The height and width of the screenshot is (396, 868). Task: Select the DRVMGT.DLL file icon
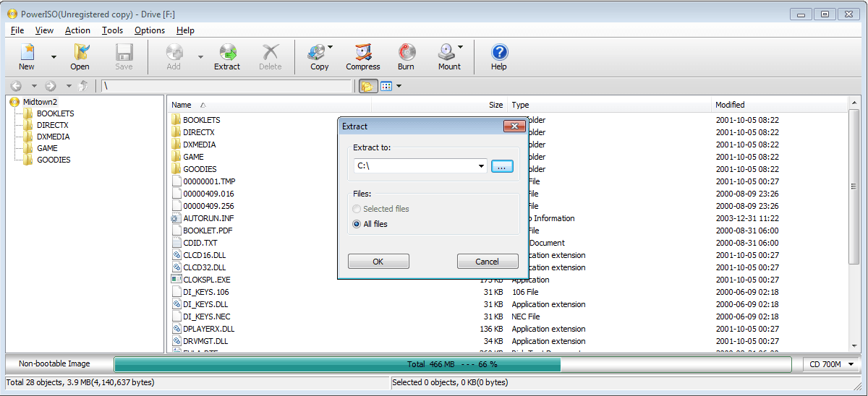click(176, 341)
